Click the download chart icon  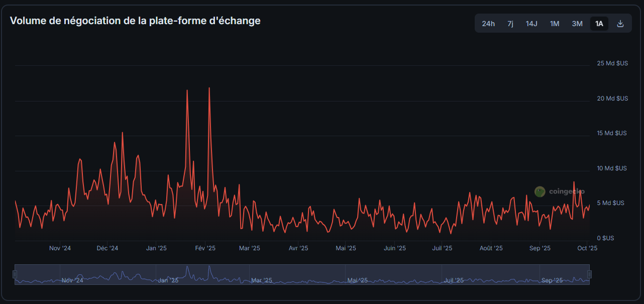(620, 23)
